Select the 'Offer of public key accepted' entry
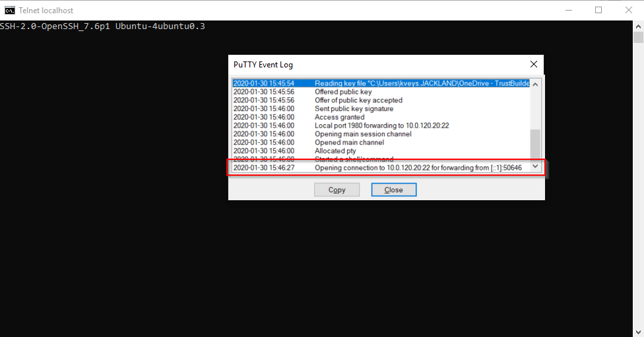 click(358, 100)
